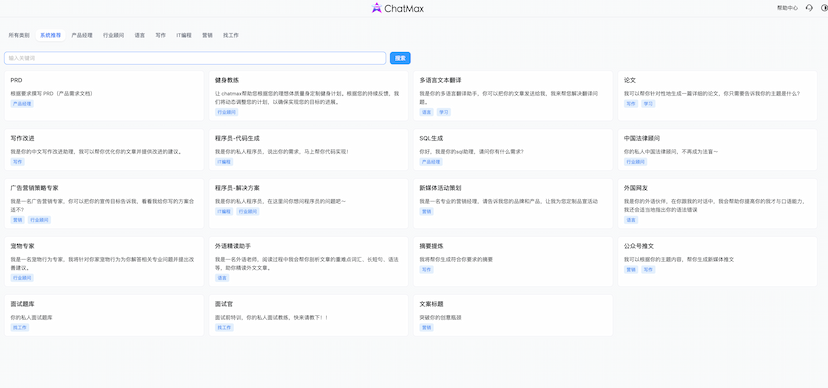Click 营销 tag on 新媒体活动策划 card
The width and height of the screenshot is (828, 388).
(x=426, y=211)
